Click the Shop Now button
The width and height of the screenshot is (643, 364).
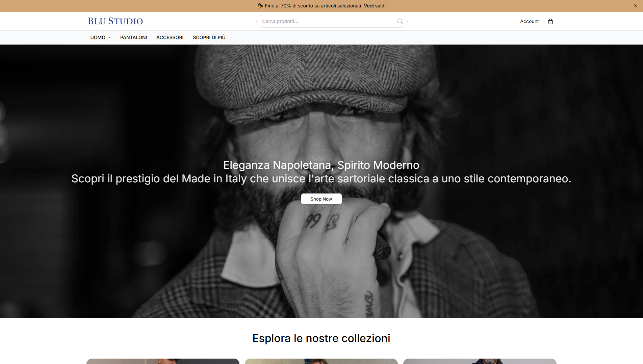point(321,199)
